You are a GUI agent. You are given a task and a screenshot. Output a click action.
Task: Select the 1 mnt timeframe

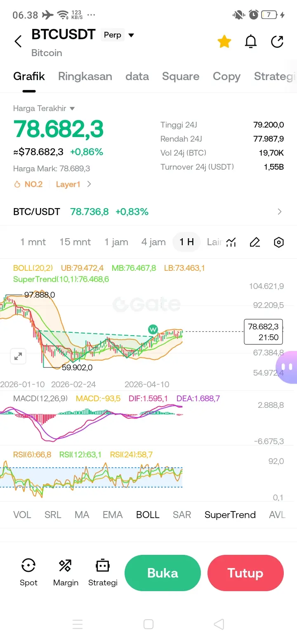[x=33, y=242]
